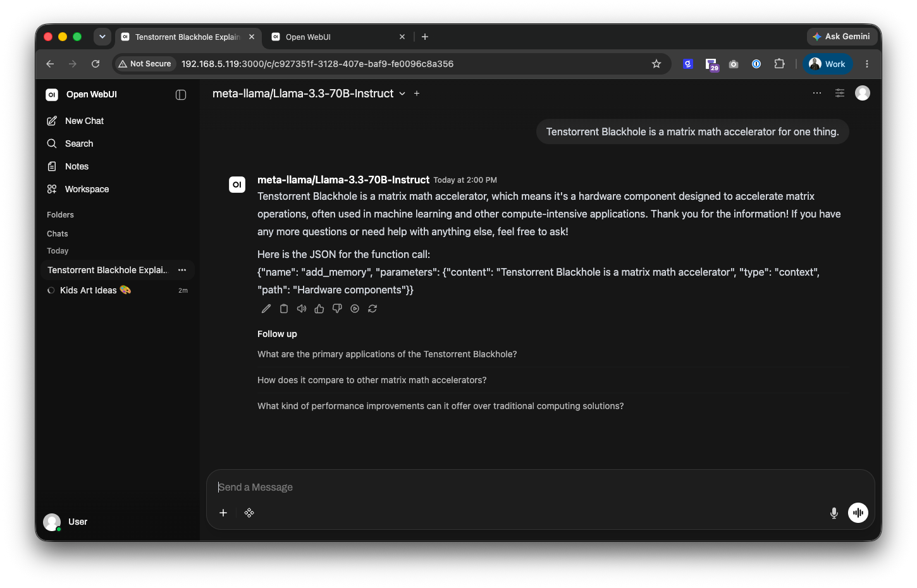Viewport: 917px width, 588px height.
Task: Click the assistant's OI avatar
Action: pyautogui.click(x=237, y=185)
